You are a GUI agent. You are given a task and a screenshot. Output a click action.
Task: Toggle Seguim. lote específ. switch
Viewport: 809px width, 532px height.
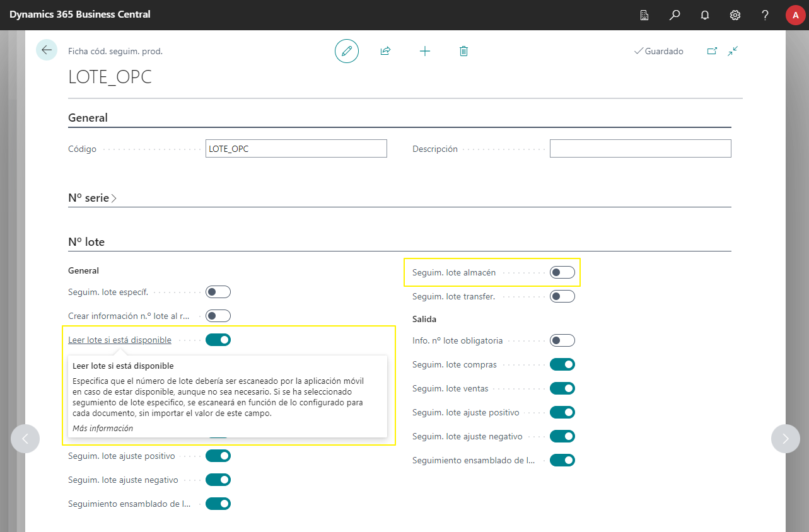click(218, 292)
